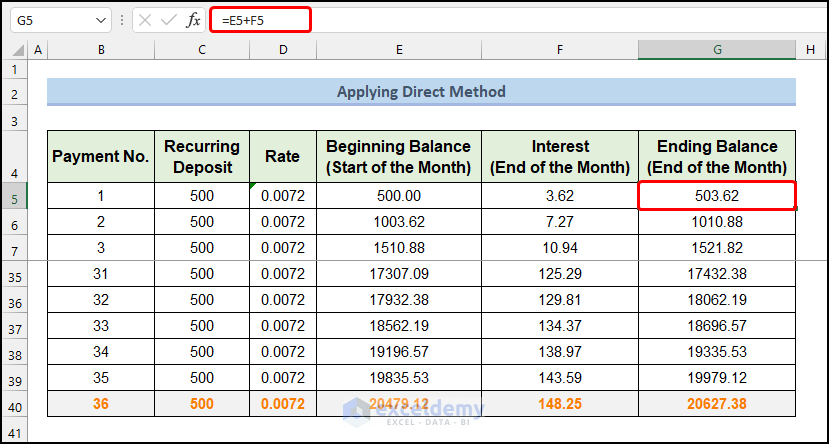This screenshot has width=829, height=444.
Task: Click the Recurring Deposit header cell
Action: [x=202, y=157]
